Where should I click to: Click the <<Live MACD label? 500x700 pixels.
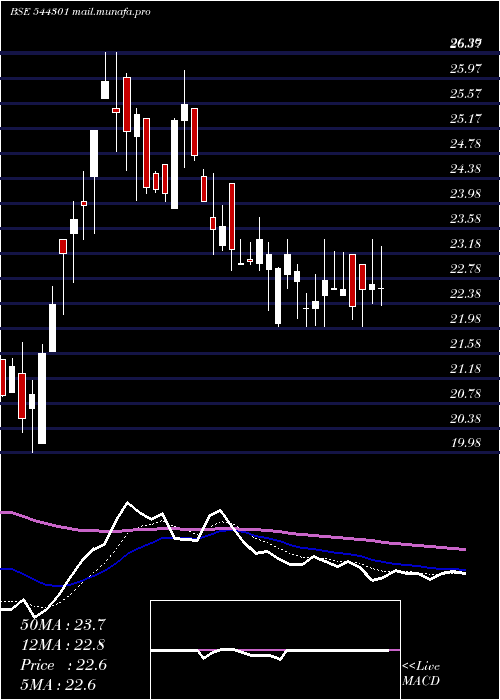click(x=421, y=674)
